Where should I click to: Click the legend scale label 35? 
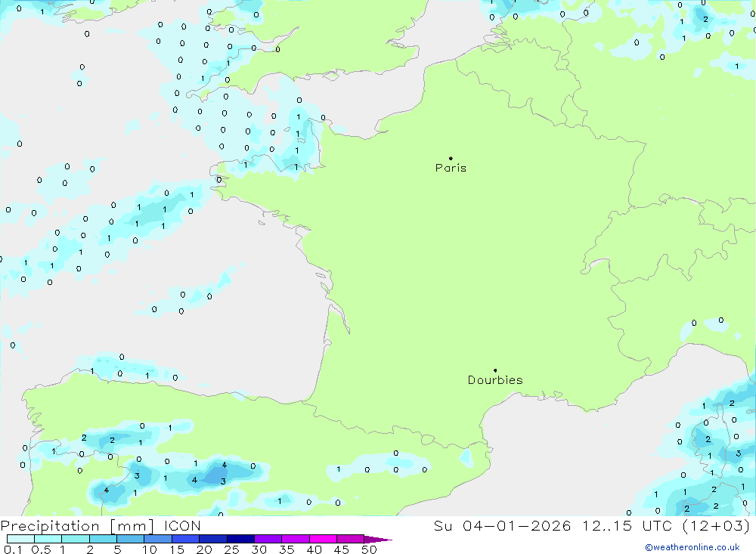tap(287, 549)
